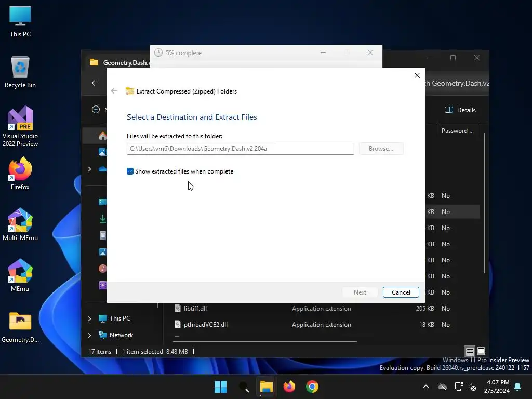The height and width of the screenshot is (399, 532).
Task: Click the New plus icon in the Explorer toolbar
Action: (x=96, y=109)
